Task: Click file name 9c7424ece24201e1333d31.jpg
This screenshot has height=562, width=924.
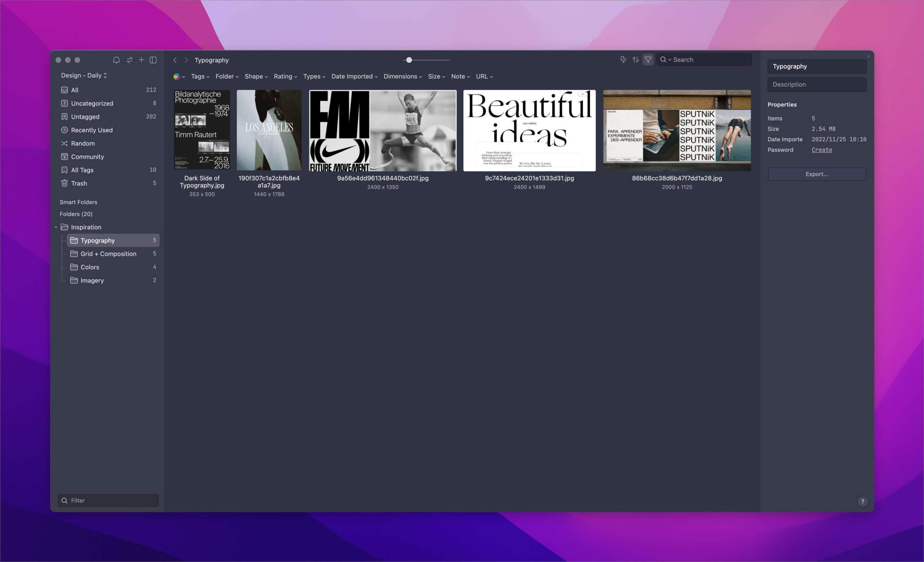Action: click(529, 178)
